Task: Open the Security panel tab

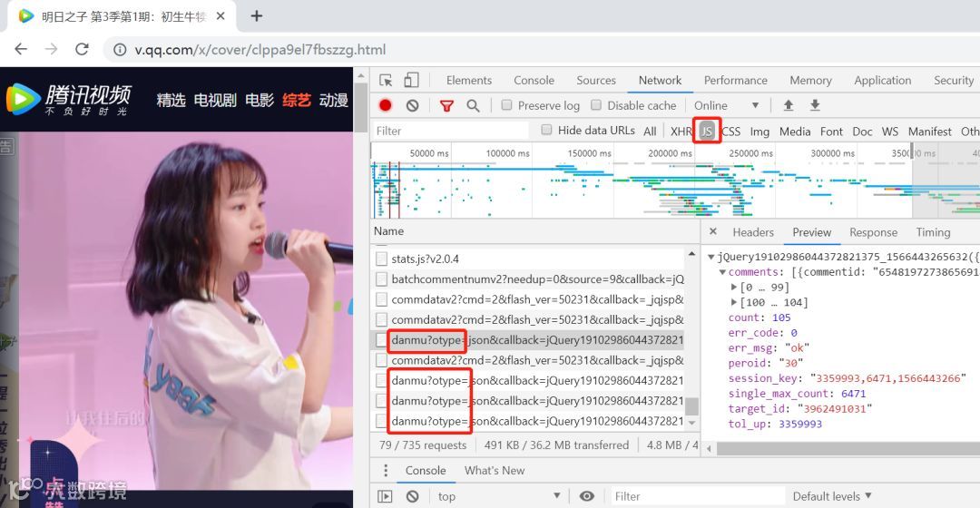Action: tap(953, 80)
